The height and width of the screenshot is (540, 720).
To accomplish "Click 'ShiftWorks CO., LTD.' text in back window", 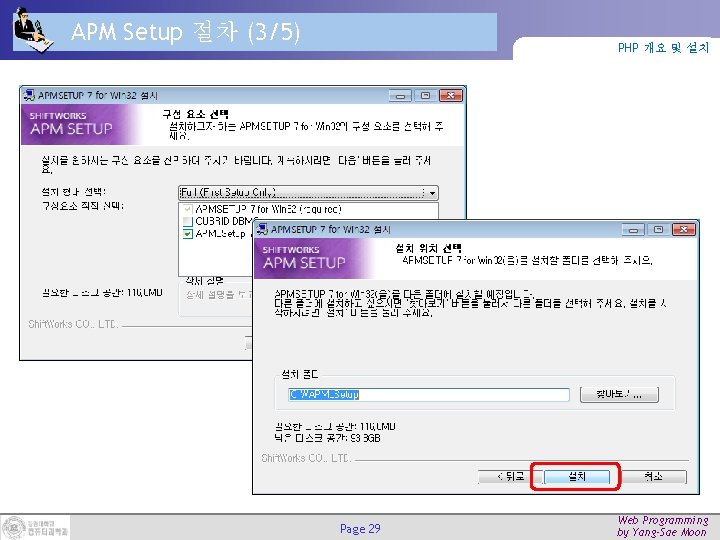I will [73, 324].
